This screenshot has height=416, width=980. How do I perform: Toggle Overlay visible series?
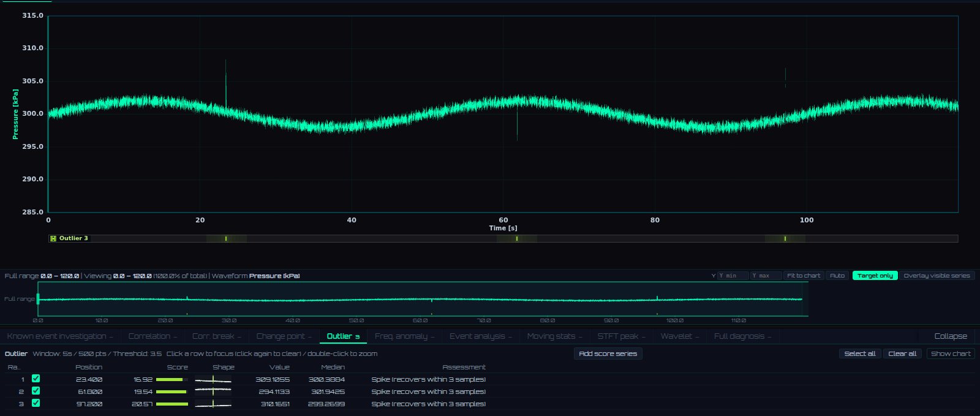click(x=937, y=276)
